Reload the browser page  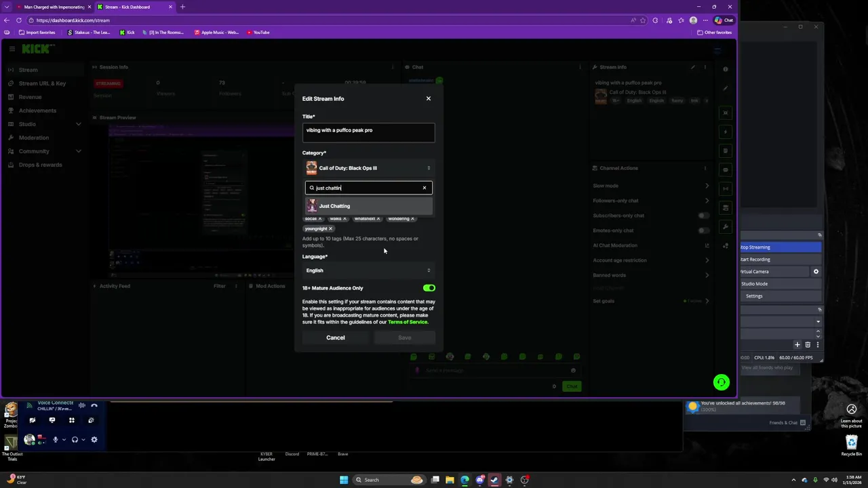pos(19,20)
